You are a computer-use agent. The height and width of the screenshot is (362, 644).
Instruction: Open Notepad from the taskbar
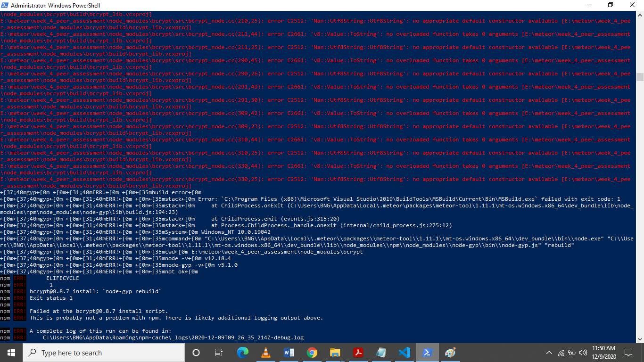(381, 352)
